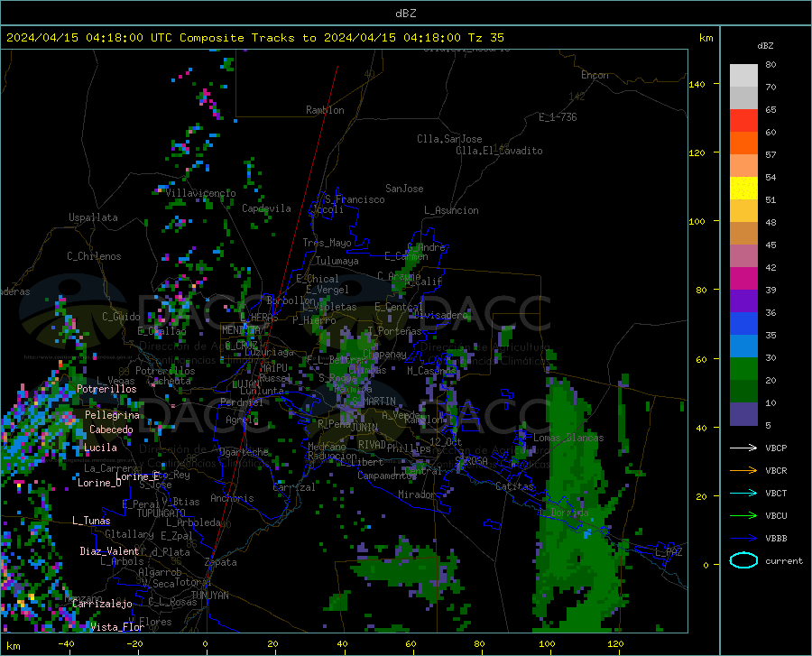Click the S_MARTIN town label
Image resolution: width=812 pixels, height=656 pixels.
374,402
